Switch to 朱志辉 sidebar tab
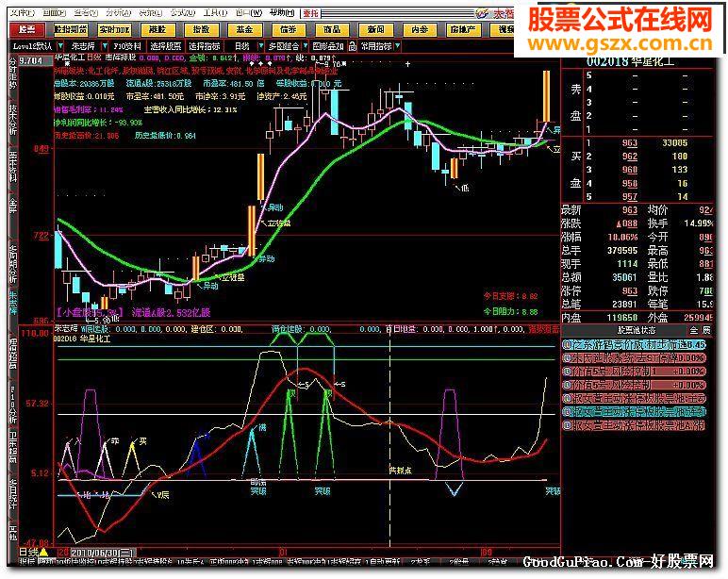This screenshot has height=579, width=728. tap(12, 304)
